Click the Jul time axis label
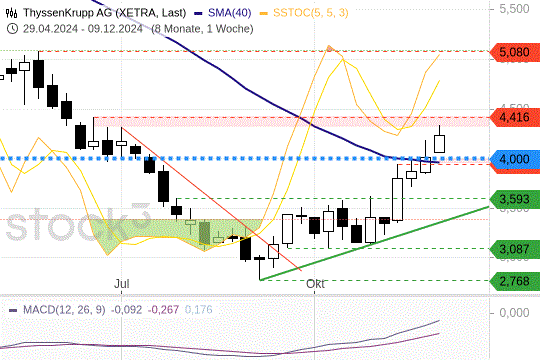This screenshot has height=360, width=540. pyautogui.click(x=122, y=284)
